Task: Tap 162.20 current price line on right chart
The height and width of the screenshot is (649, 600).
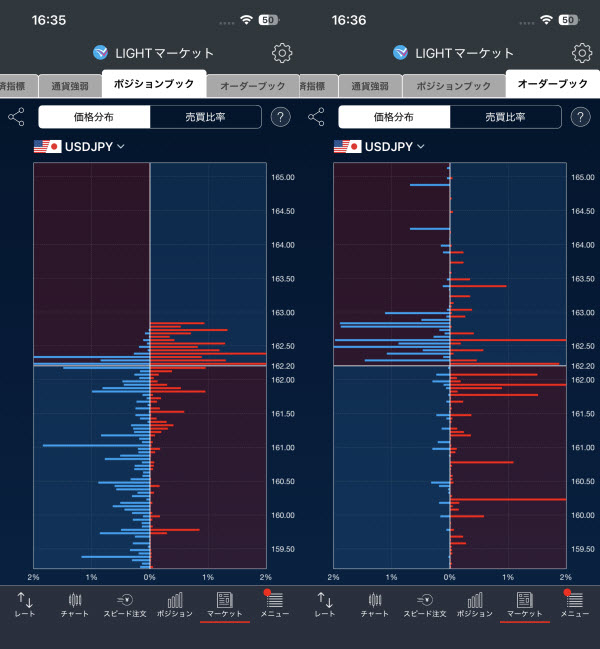Action: click(450, 365)
